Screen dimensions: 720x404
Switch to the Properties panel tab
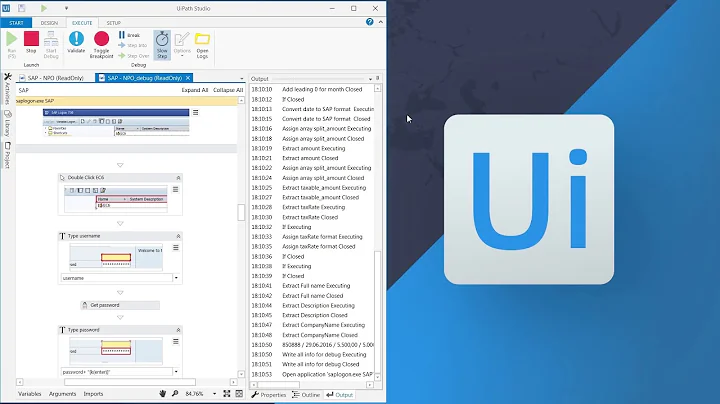tap(269, 395)
